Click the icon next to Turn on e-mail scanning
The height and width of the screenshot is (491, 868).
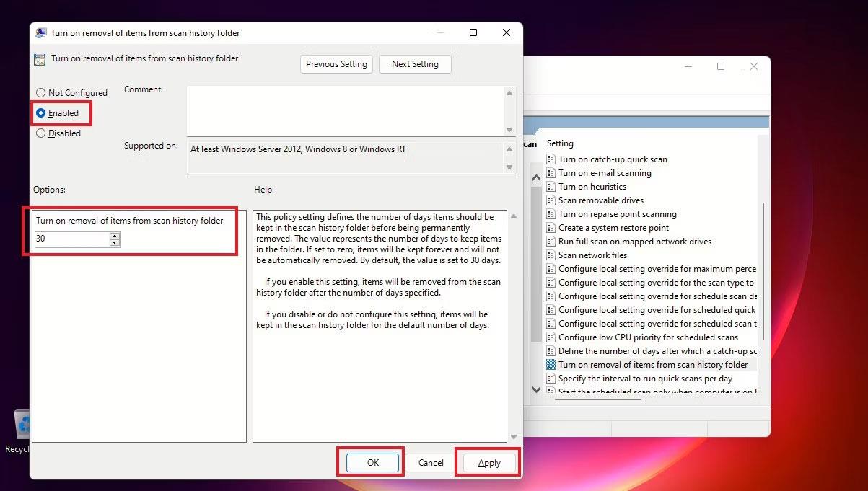coord(551,173)
